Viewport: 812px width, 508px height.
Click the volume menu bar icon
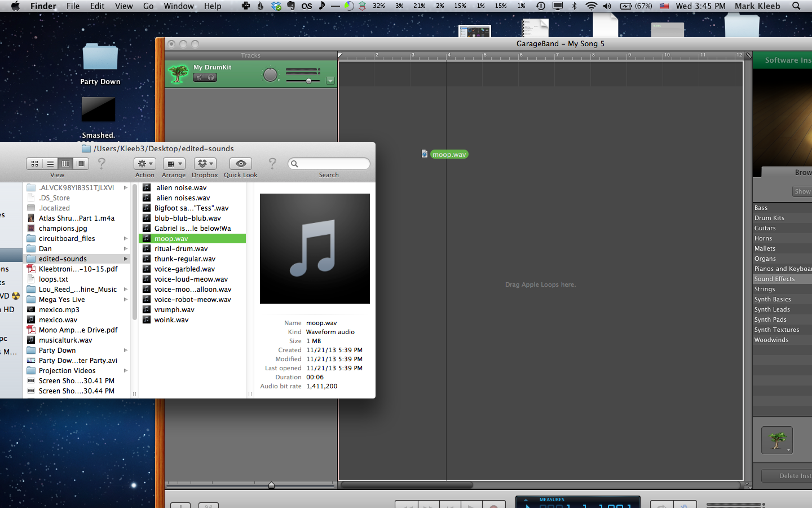point(607,6)
